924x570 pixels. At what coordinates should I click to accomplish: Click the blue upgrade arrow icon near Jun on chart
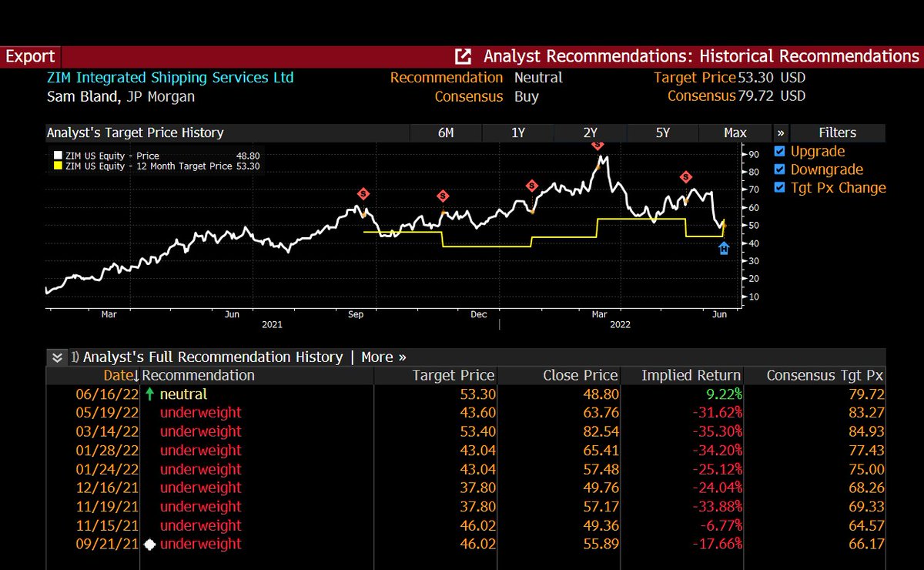tap(724, 248)
